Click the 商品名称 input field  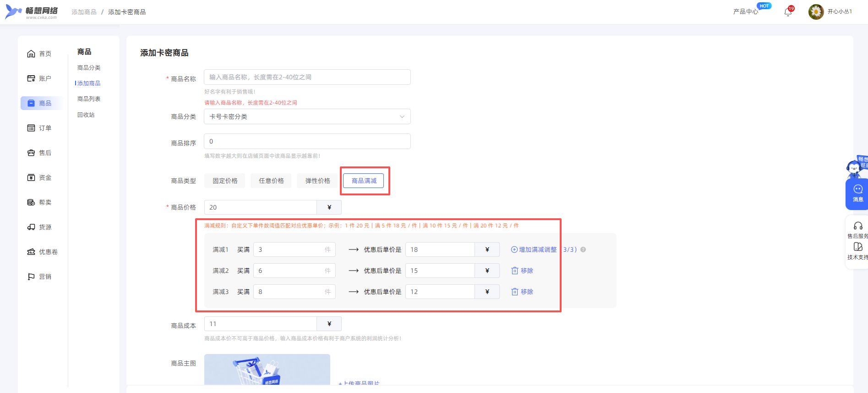(307, 77)
